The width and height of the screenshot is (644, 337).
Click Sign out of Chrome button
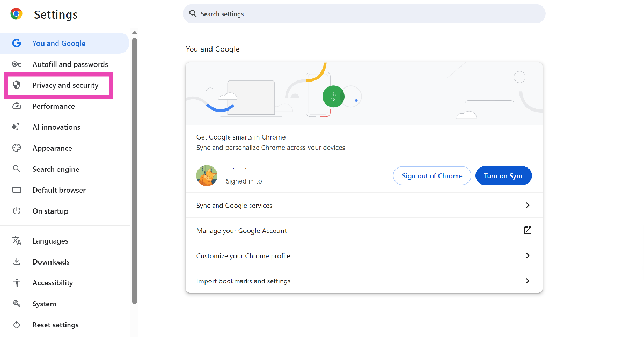pos(432,176)
